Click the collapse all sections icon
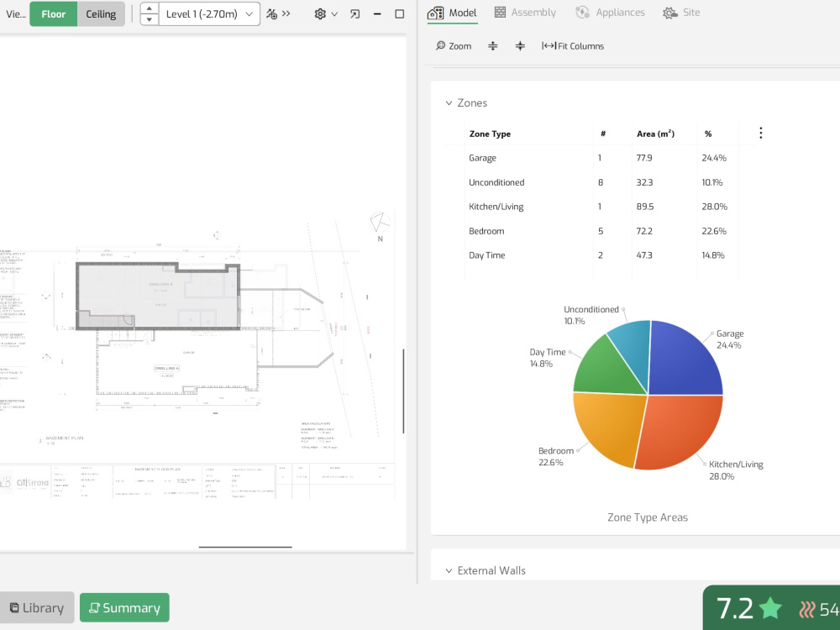This screenshot has height=630, width=840. pos(520,46)
